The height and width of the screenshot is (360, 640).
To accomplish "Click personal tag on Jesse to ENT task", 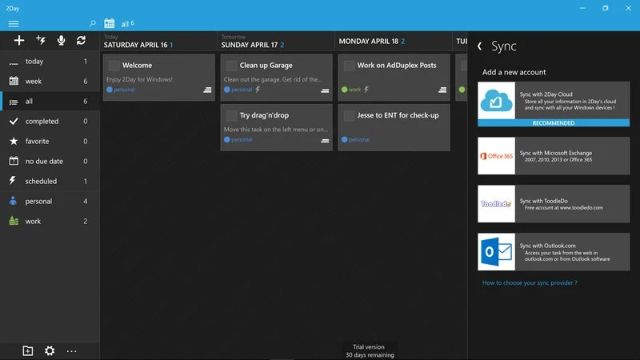I will 356,140.
